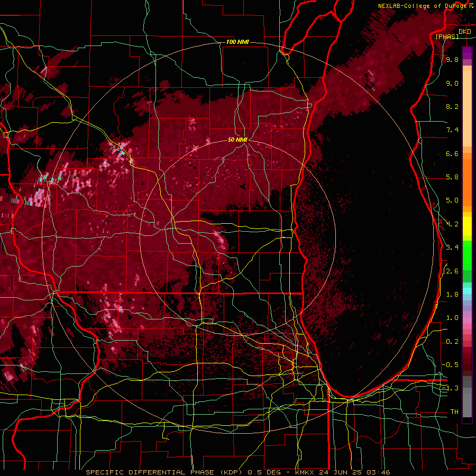476x476 pixels.
Task: Select the 3.4 value on the color scale
Action: click(452, 248)
